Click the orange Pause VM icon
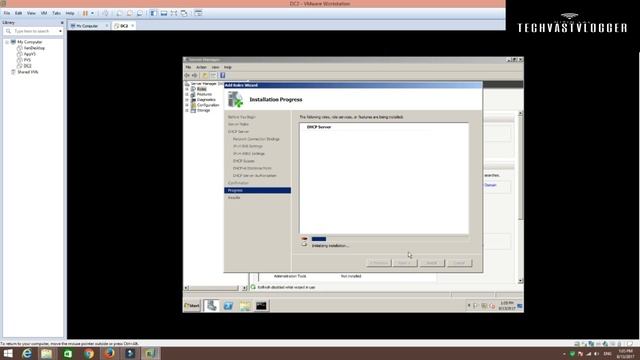This screenshot has height=360, width=640. pyautogui.click(x=85, y=13)
